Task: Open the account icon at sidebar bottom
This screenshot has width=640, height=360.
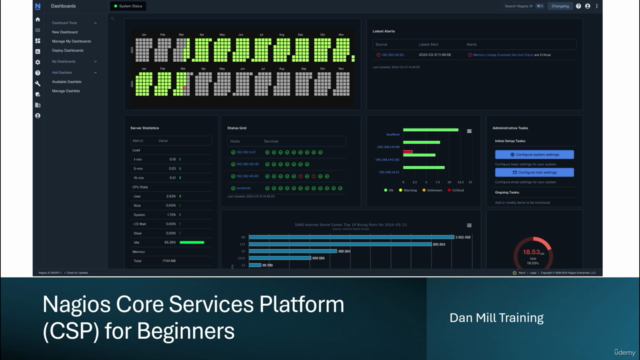Action: tap(38, 116)
